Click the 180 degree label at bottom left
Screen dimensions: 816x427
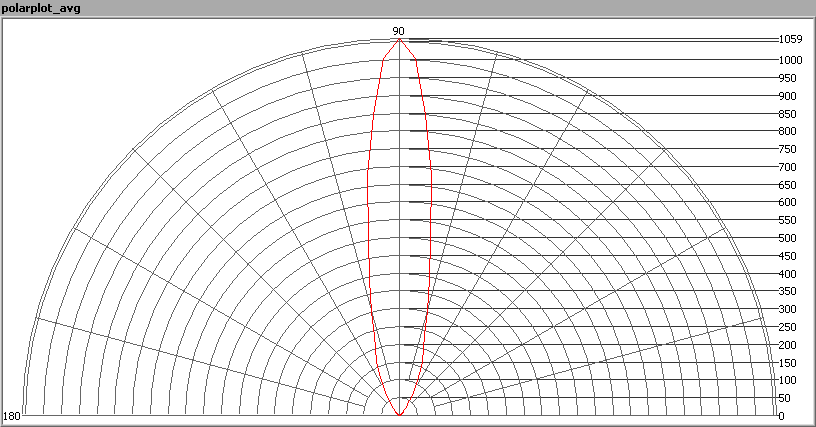(x=12, y=416)
